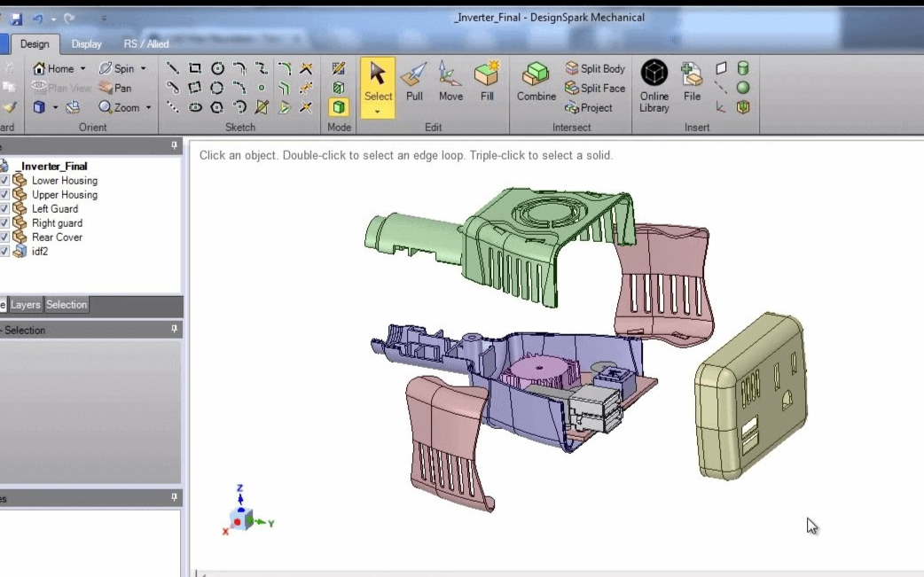
Task: Switch to Section mode
Action: 338,88
